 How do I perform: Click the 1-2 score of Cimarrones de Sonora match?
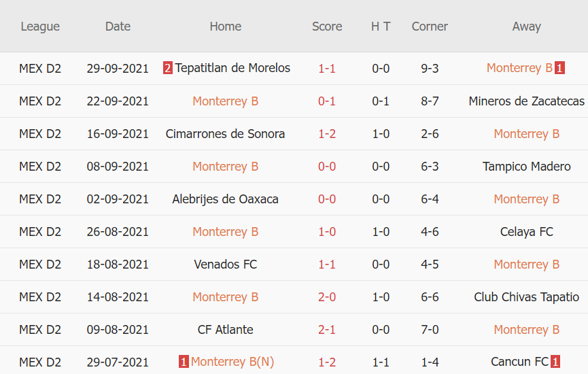click(x=327, y=134)
